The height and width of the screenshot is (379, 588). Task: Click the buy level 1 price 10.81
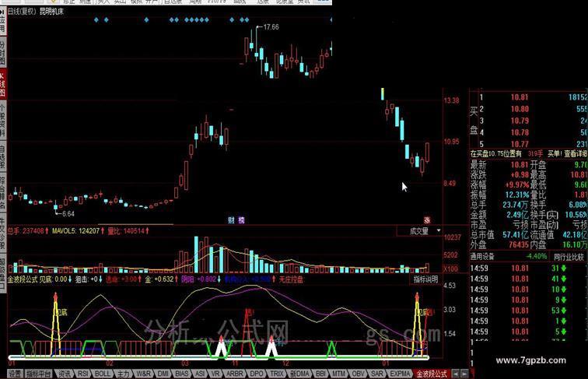[520, 97]
